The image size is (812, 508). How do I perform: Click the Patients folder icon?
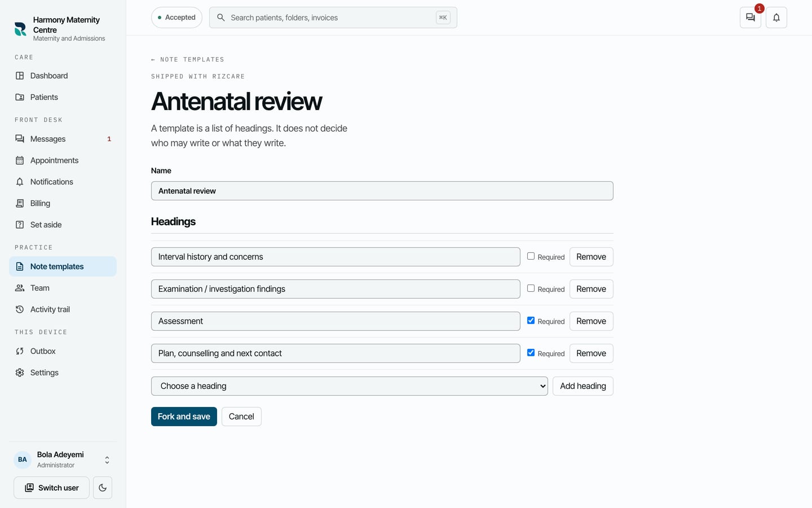(x=20, y=97)
